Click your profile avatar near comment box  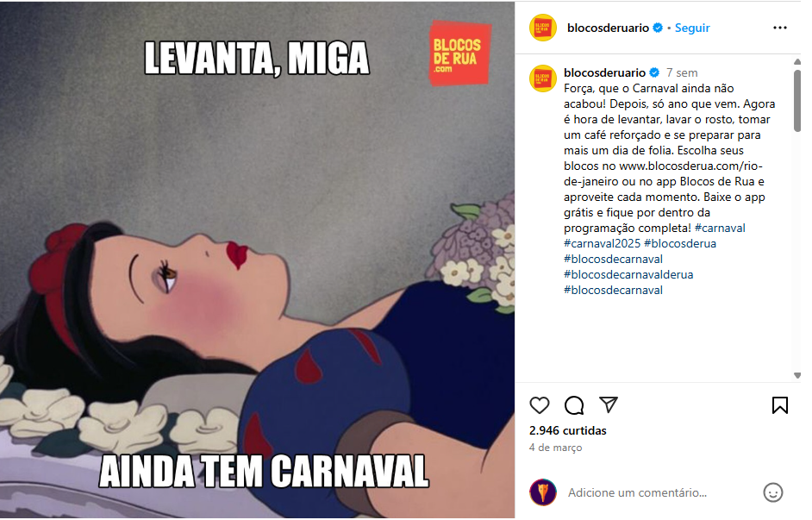(543, 492)
